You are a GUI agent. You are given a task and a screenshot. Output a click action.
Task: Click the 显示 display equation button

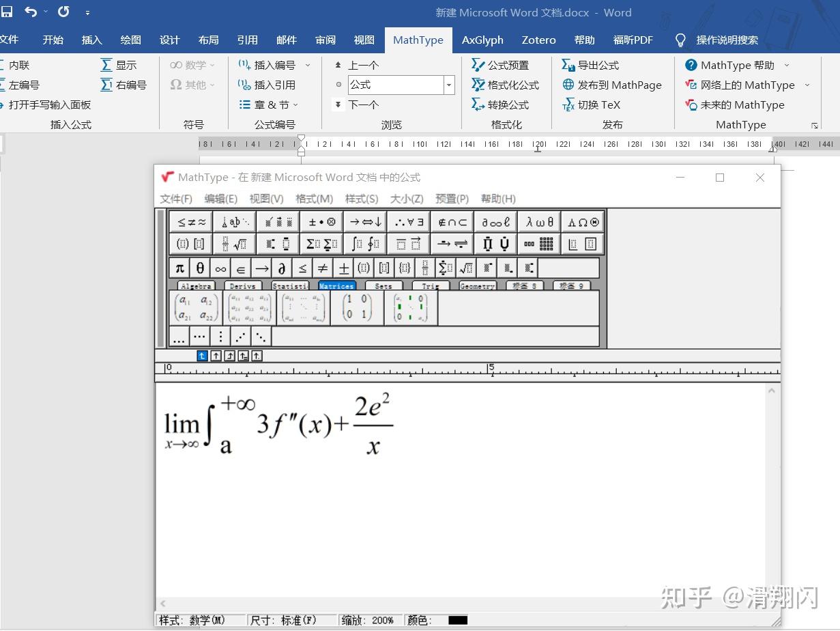click(x=119, y=65)
